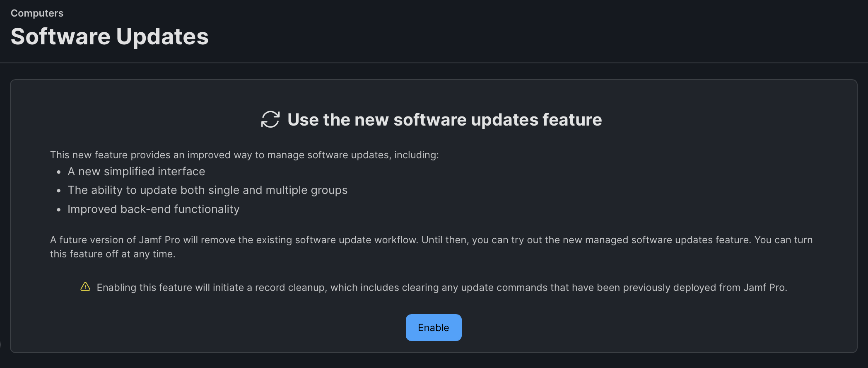Click 'You can turn' at the paragraph's line end
This screenshot has height=368, width=868.
784,240
